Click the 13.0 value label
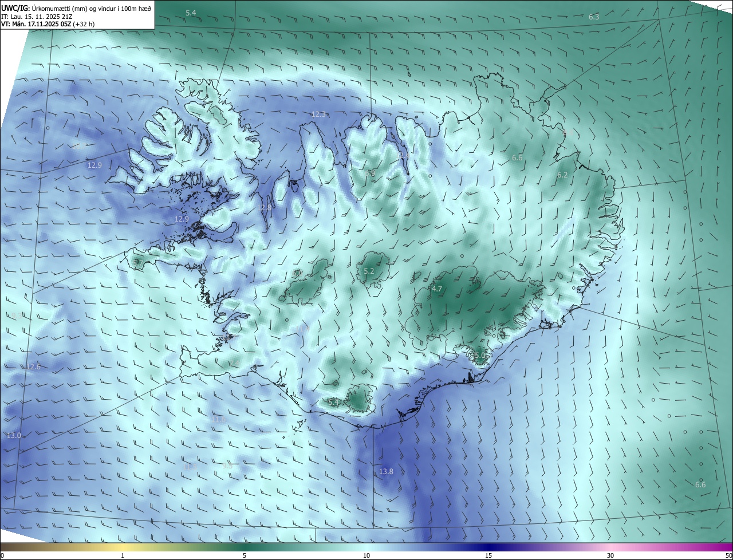The height and width of the screenshot is (560, 733). tap(14, 435)
